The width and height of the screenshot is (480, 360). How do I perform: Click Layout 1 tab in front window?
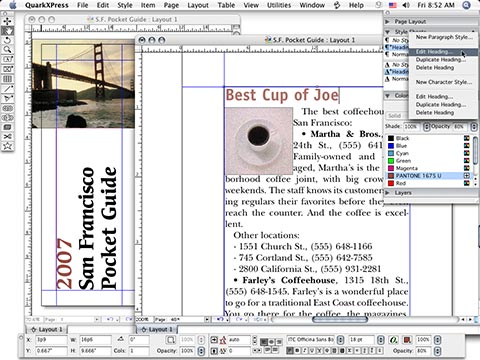(x=157, y=329)
